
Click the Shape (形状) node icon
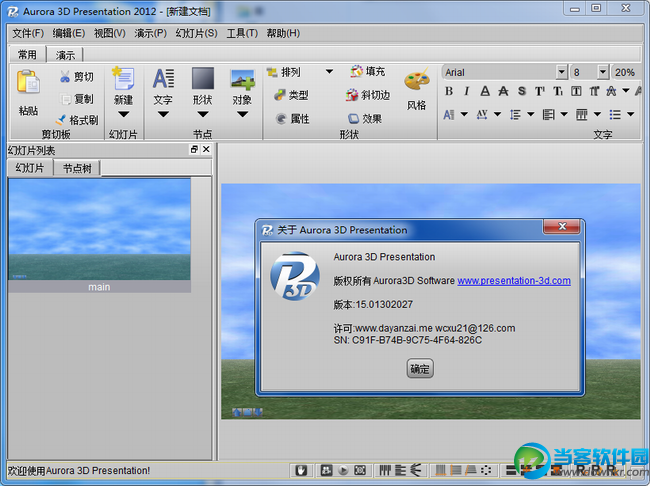click(x=203, y=78)
